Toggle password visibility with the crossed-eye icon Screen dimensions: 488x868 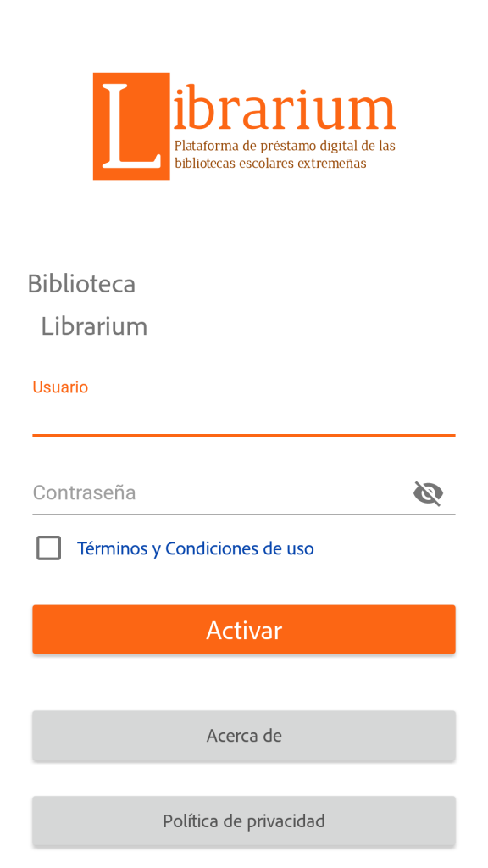point(428,493)
